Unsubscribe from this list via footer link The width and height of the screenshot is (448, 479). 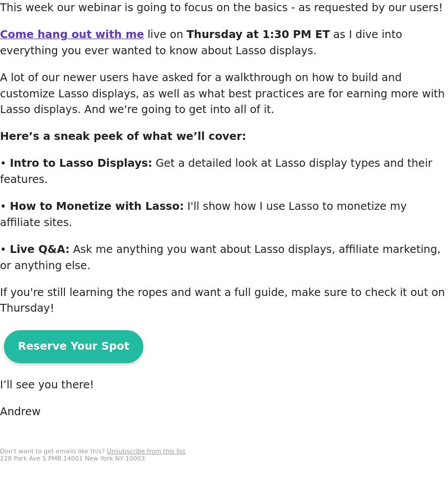click(146, 451)
